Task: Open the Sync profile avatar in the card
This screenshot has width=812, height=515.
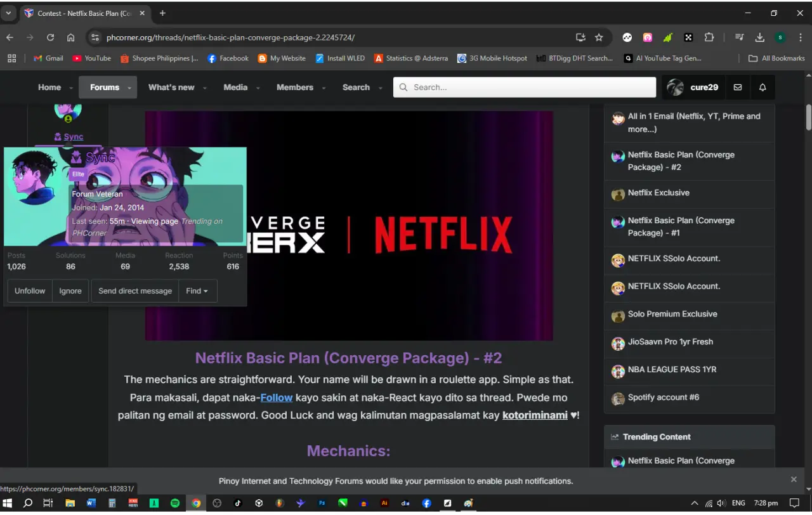Action: [34, 178]
